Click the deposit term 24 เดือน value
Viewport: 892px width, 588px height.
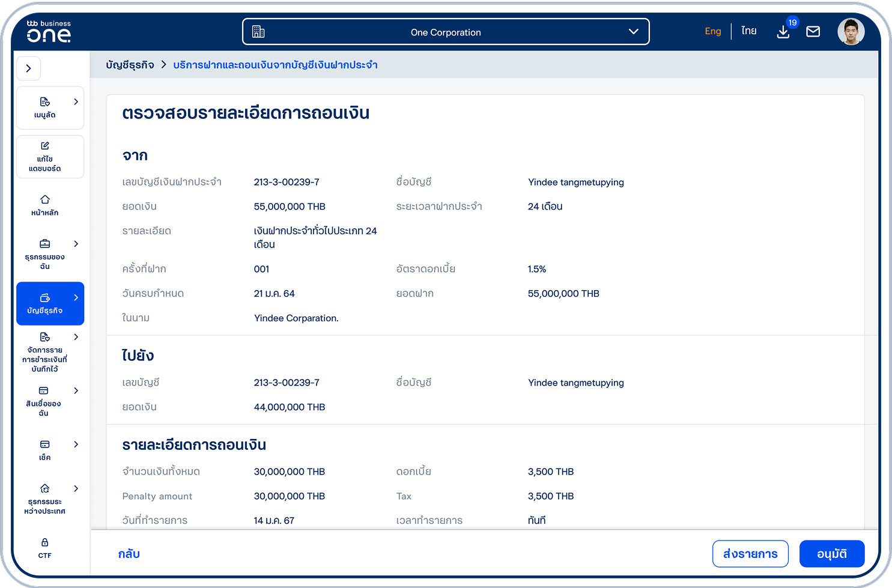coord(545,207)
